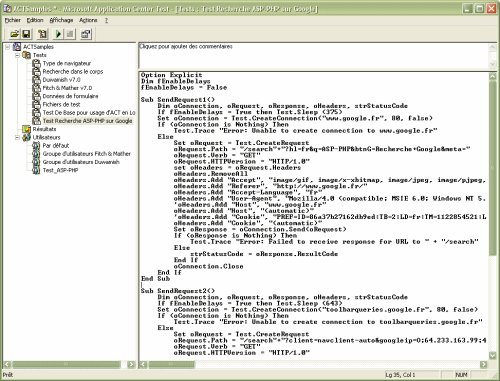
Task: Click icon of Test Recherche ASP-PHP sur Google
Action: [36, 121]
